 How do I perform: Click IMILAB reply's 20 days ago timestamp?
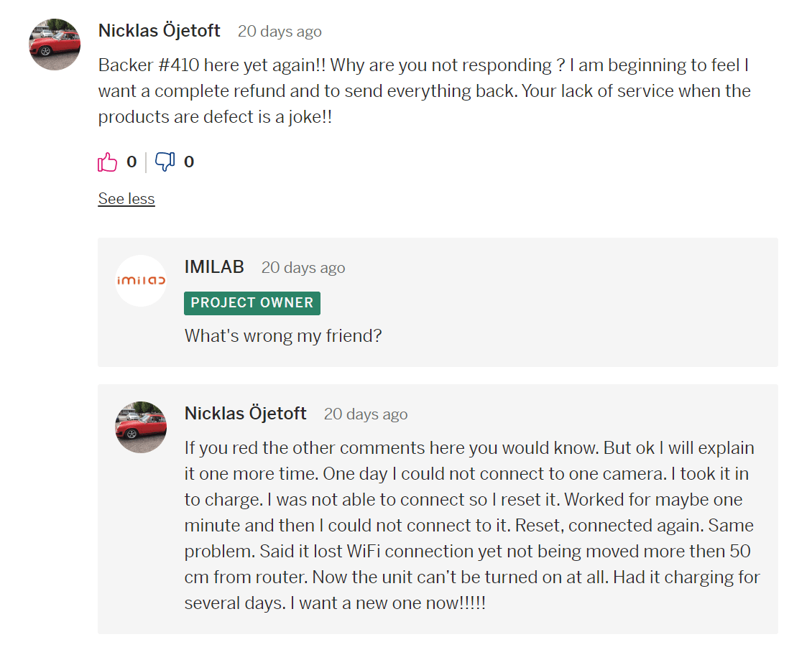coord(303,268)
